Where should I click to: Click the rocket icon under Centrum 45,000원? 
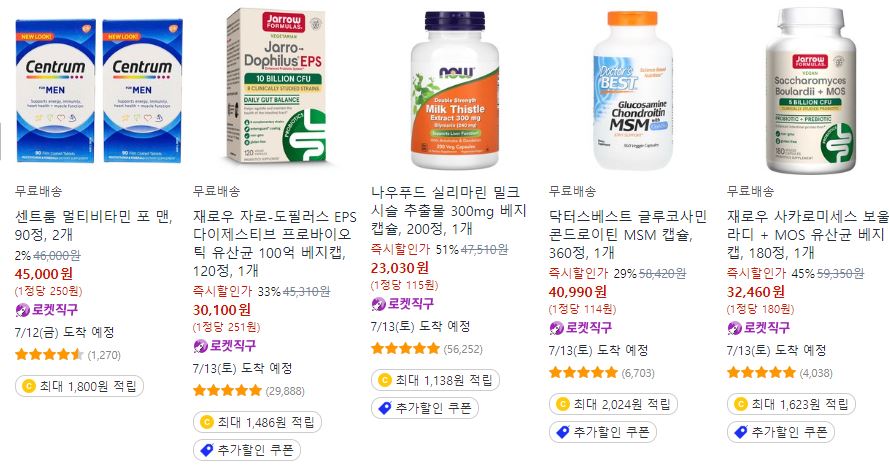point(22,310)
